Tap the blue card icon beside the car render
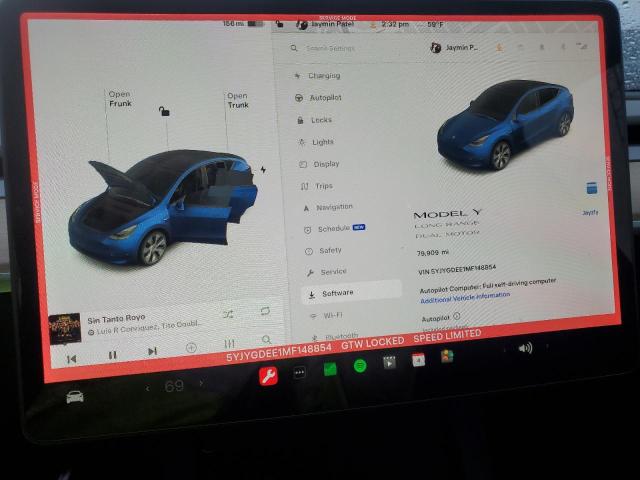 point(591,188)
